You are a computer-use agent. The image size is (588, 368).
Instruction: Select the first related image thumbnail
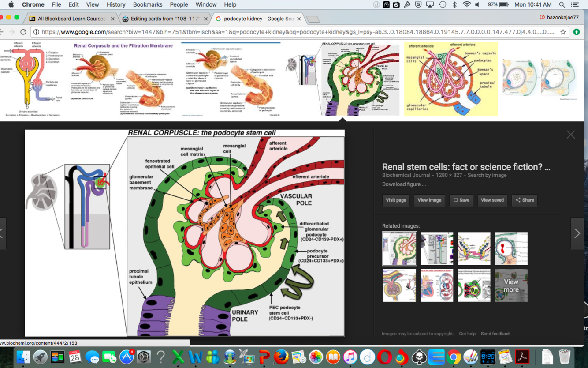(x=399, y=248)
